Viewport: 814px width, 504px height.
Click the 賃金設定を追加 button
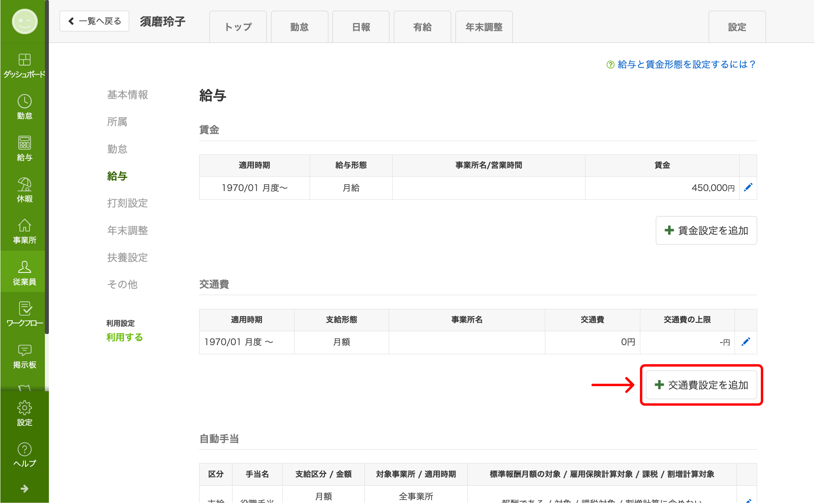(706, 230)
